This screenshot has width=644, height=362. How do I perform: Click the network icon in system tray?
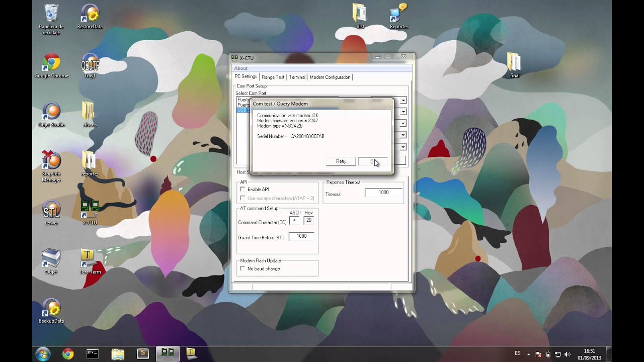click(558, 354)
